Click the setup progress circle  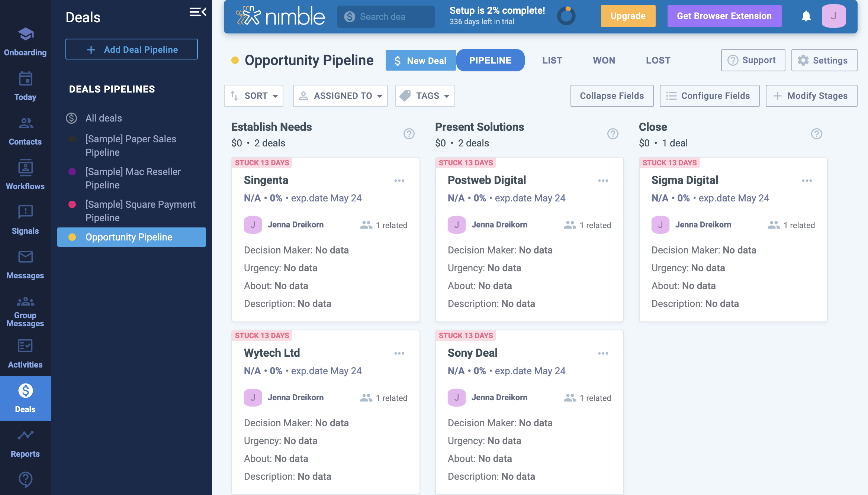566,16
